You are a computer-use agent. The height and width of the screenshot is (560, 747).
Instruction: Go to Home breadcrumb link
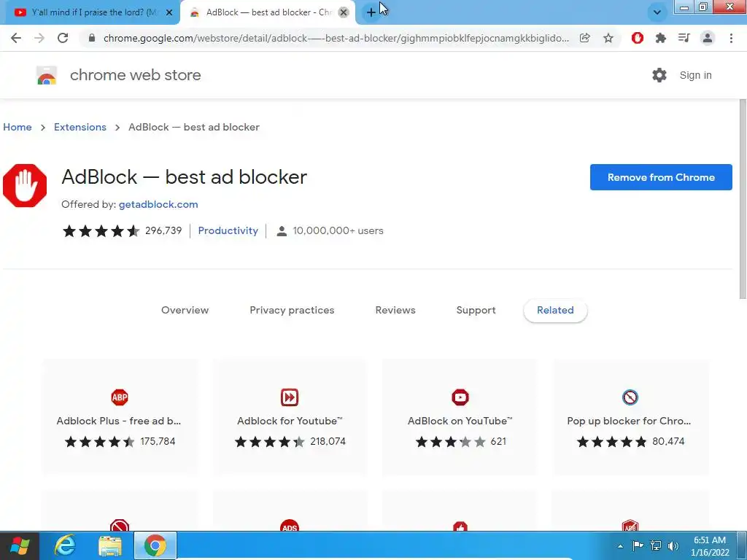[18, 127]
